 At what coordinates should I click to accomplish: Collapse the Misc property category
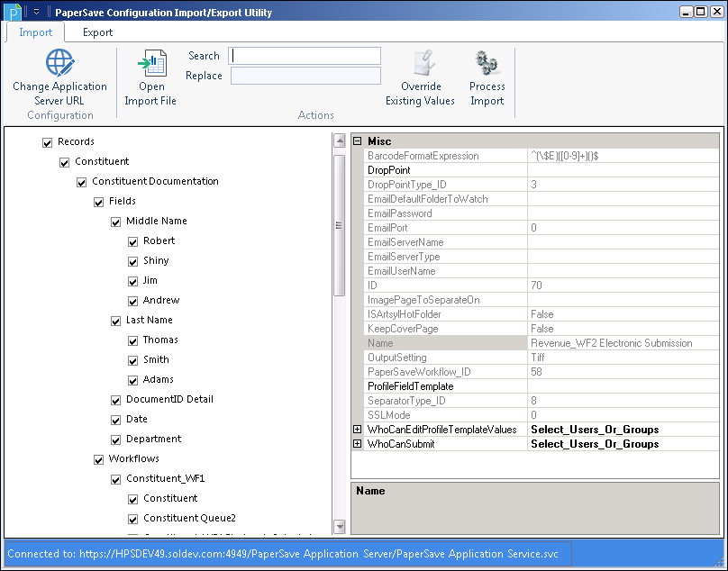click(357, 140)
